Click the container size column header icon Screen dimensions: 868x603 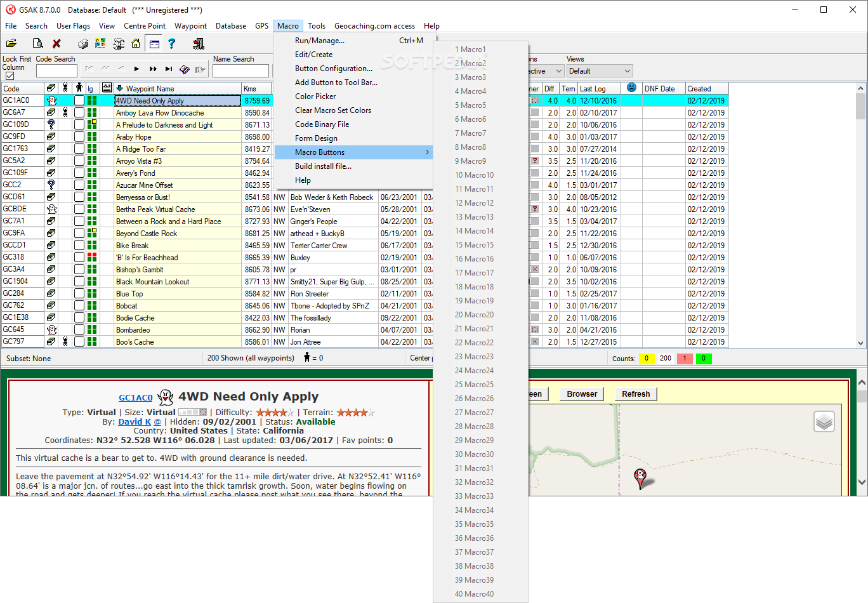[x=51, y=88]
